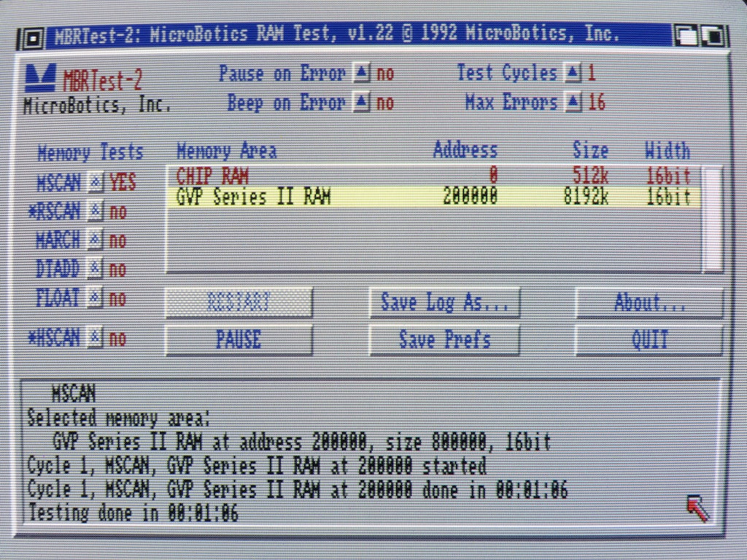Click the Address column header
The image size is (747, 560).
coord(465,150)
